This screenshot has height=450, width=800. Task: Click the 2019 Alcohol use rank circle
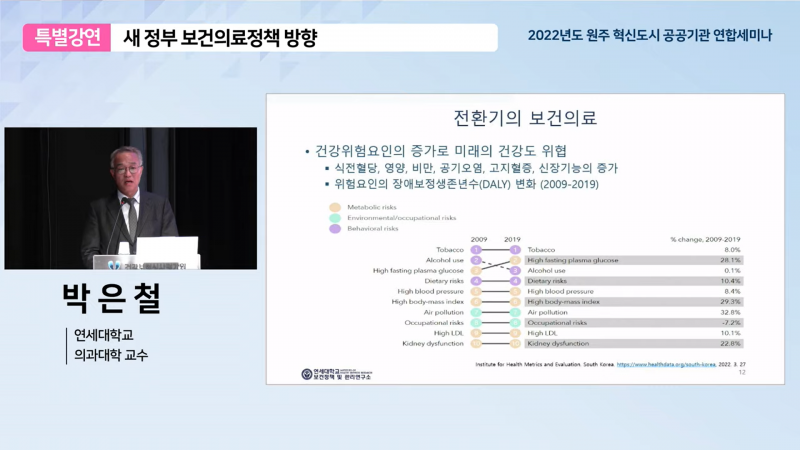click(x=515, y=270)
